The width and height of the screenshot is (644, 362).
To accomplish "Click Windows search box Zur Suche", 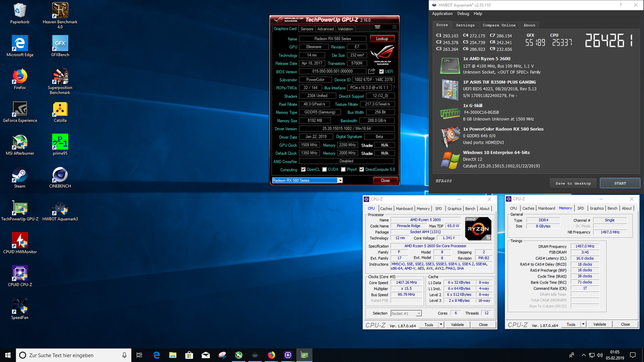I will click(x=73, y=355).
